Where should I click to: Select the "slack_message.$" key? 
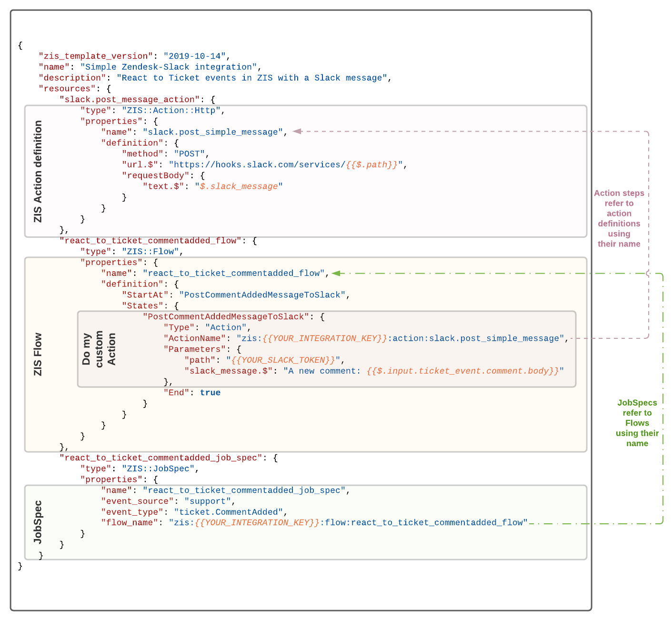[x=229, y=371]
